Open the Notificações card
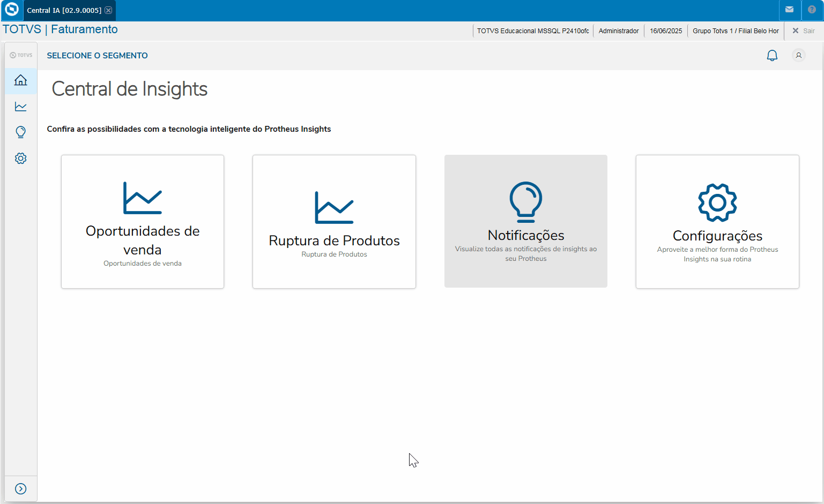The height and width of the screenshot is (504, 824). coord(526,221)
